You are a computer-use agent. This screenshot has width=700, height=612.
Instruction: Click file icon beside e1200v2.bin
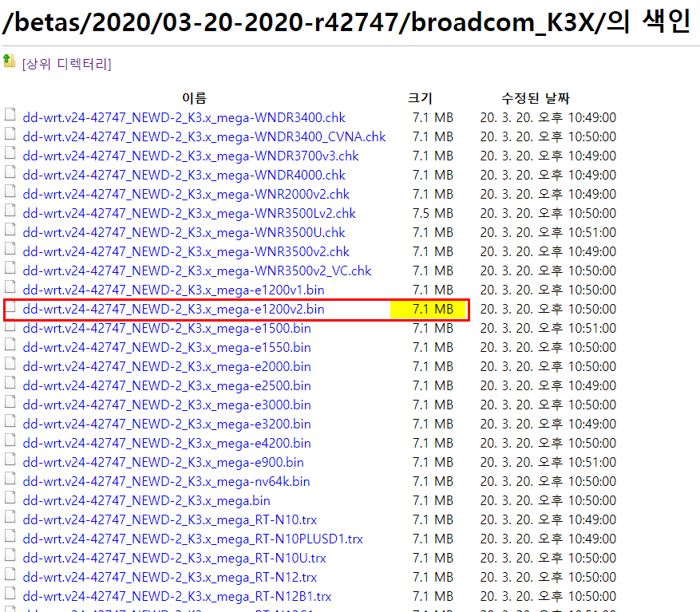coord(10,307)
